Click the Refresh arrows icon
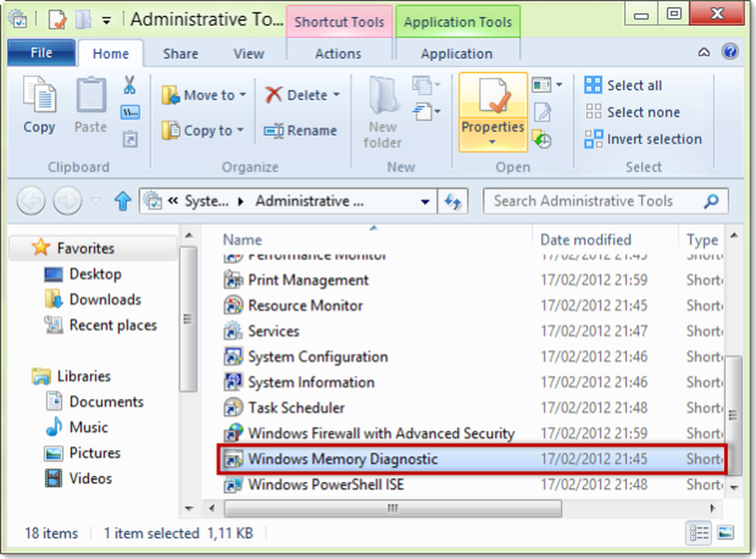The width and height of the screenshot is (756, 559). coord(453,201)
